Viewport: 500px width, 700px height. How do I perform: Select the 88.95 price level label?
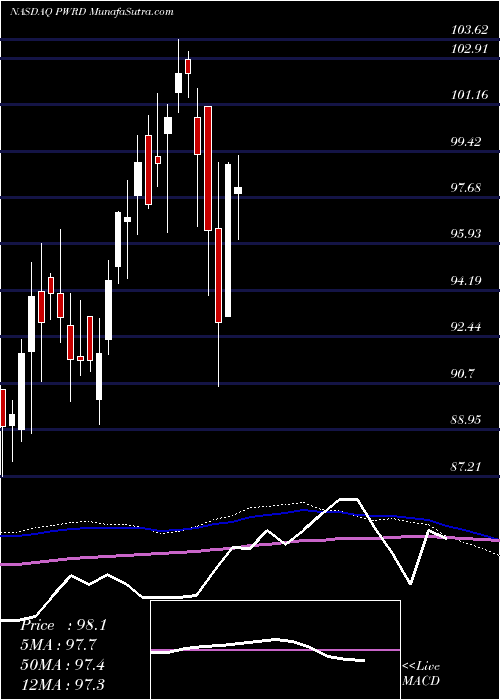point(466,420)
